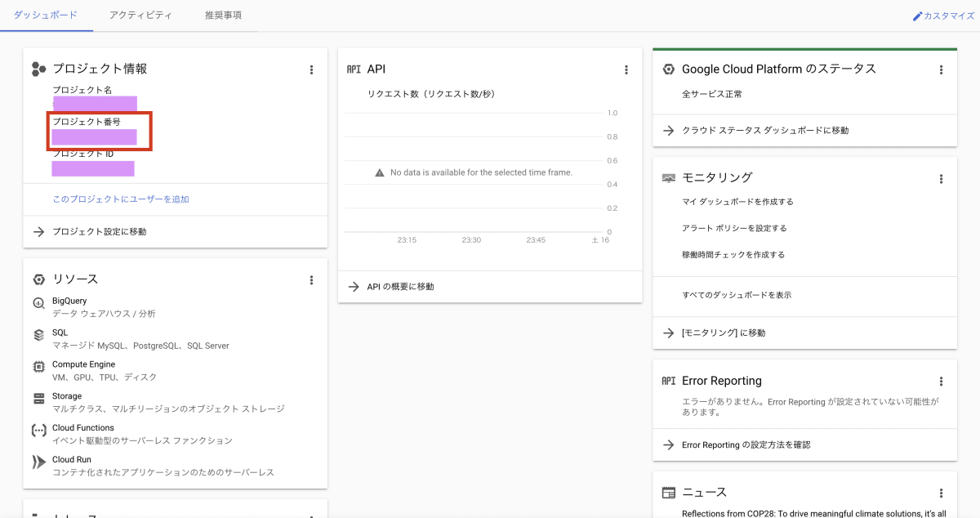This screenshot has height=518, width=980.
Task: Click このプロジェクトにユーザーを追加 link
Action: [x=121, y=199]
